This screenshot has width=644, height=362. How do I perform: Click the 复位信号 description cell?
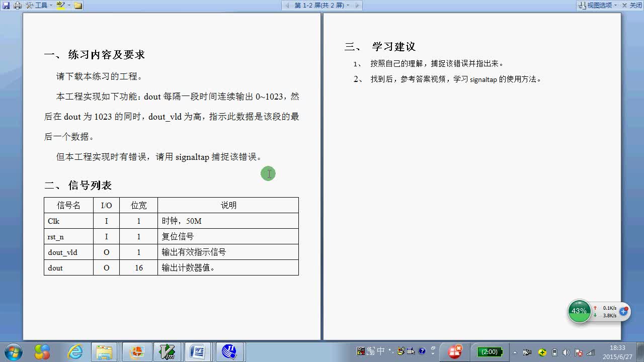coord(228,237)
